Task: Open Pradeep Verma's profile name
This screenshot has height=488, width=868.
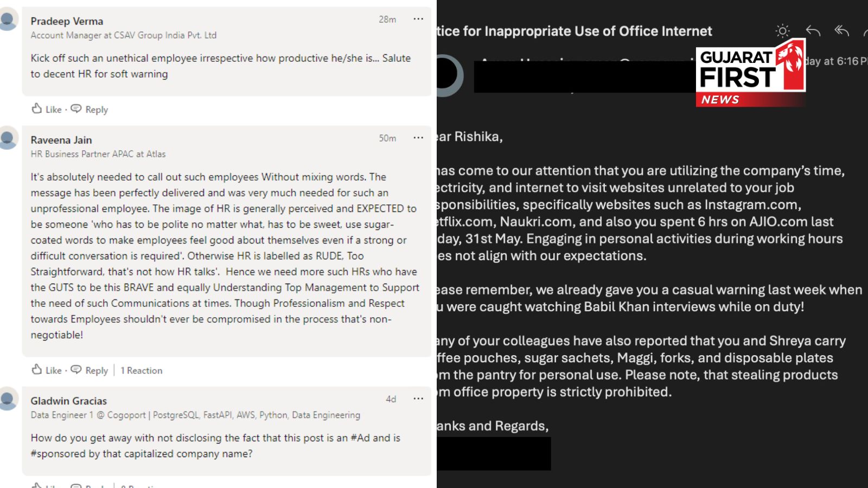Action: (x=67, y=21)
